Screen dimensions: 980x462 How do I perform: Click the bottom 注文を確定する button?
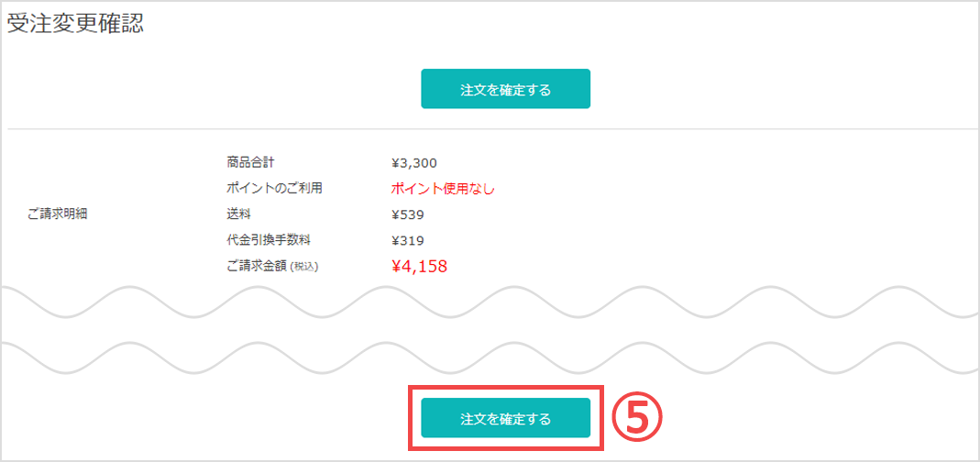[x=505, y=418]
